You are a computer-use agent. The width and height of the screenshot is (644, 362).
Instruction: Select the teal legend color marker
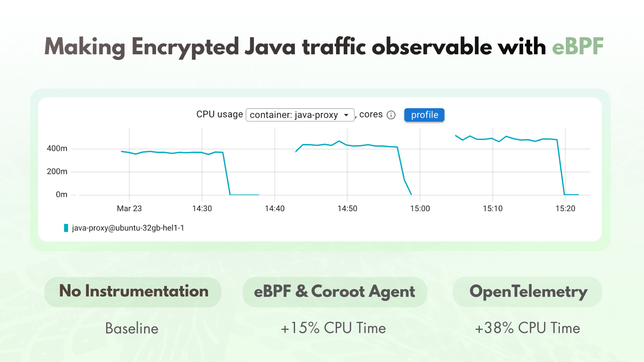66,227
